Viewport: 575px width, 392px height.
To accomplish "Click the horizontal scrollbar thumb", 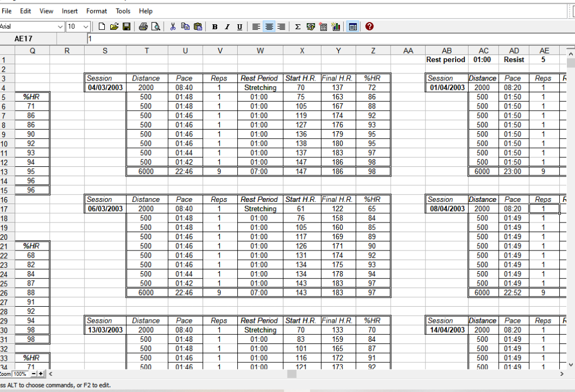I will pos(292,374).
